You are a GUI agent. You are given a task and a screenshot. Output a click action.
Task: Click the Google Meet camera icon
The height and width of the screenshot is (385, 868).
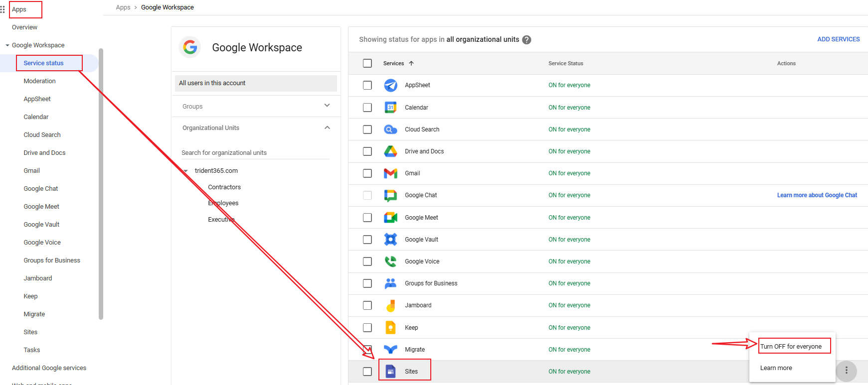[390, 218]
